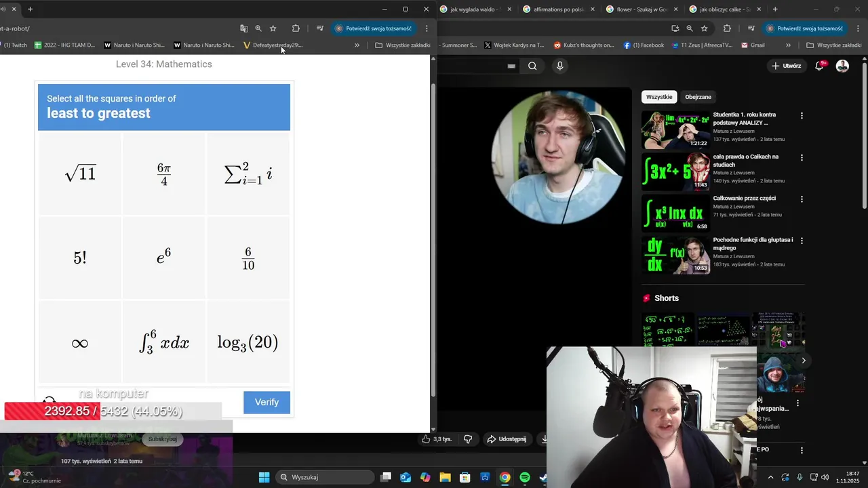
Task: Click the zoom magnifier icon in left window
Action: tap(258, 28)
